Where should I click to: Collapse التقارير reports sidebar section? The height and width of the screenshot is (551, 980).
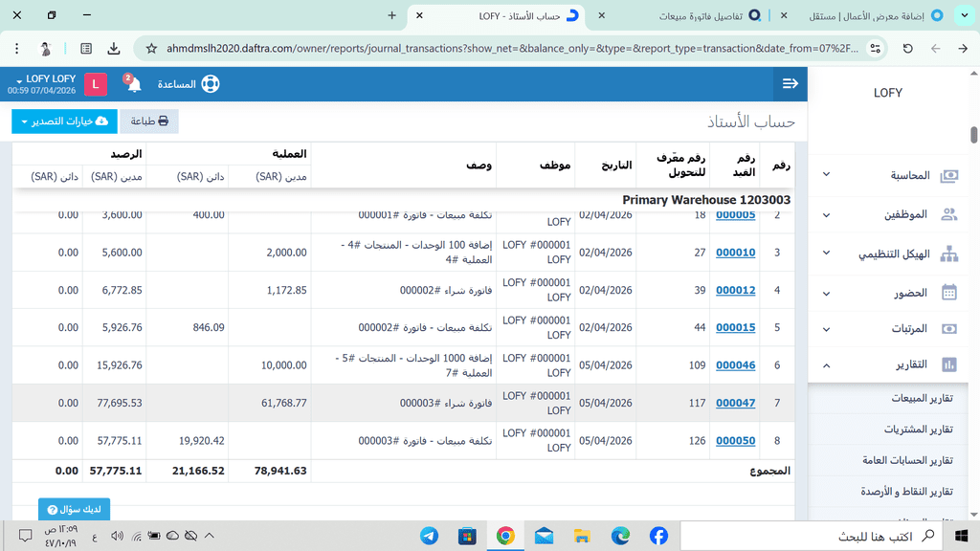click(x=892, y=364)
